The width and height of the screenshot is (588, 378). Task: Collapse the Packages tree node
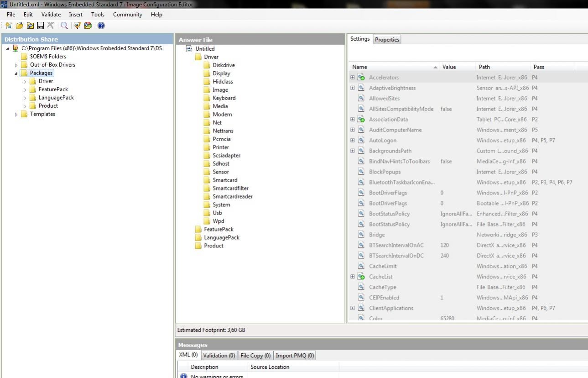(16, 73)
